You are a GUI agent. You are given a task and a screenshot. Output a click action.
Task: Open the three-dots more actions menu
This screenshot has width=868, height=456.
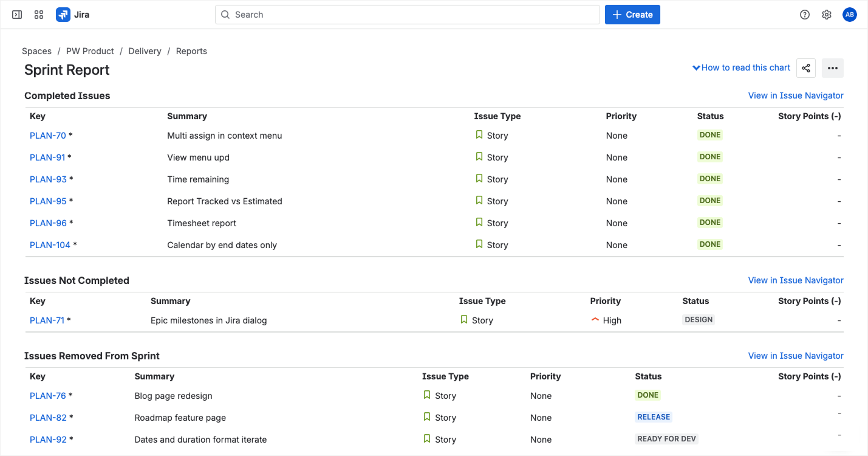pyautogui.click(x=833, y=68)
